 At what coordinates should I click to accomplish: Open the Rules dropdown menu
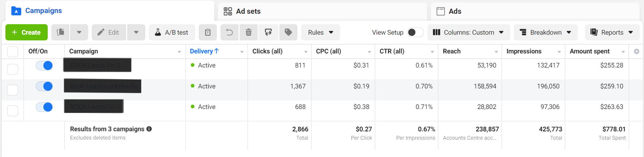point(320,32)
